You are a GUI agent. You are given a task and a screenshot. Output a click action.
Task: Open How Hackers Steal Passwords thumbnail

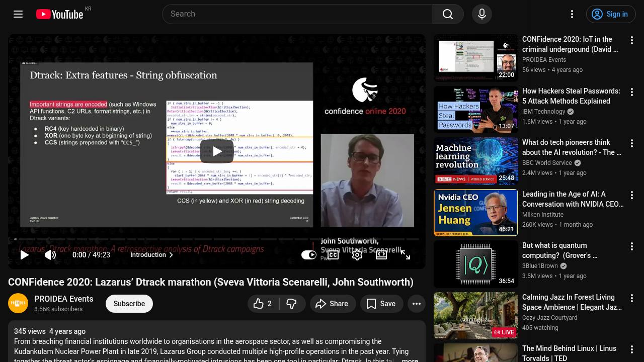pyautogui.click(x=476, y=110)
